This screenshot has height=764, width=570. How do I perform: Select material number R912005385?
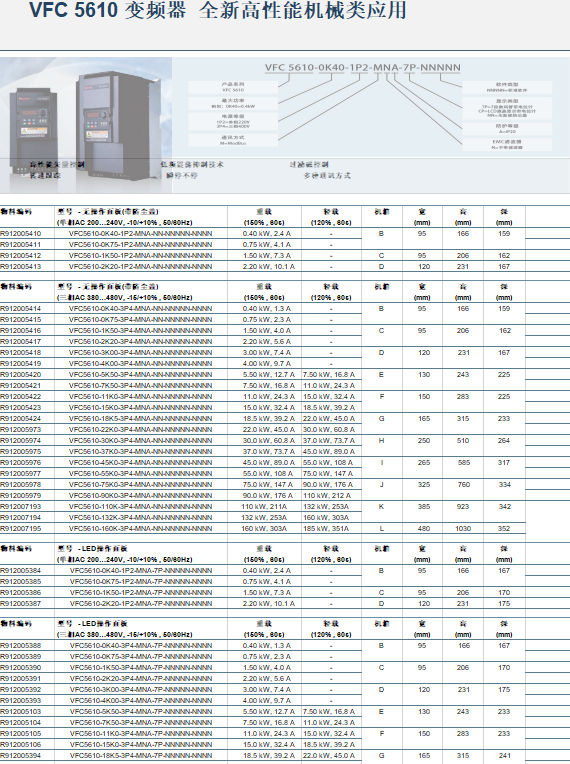click(21, 582)
